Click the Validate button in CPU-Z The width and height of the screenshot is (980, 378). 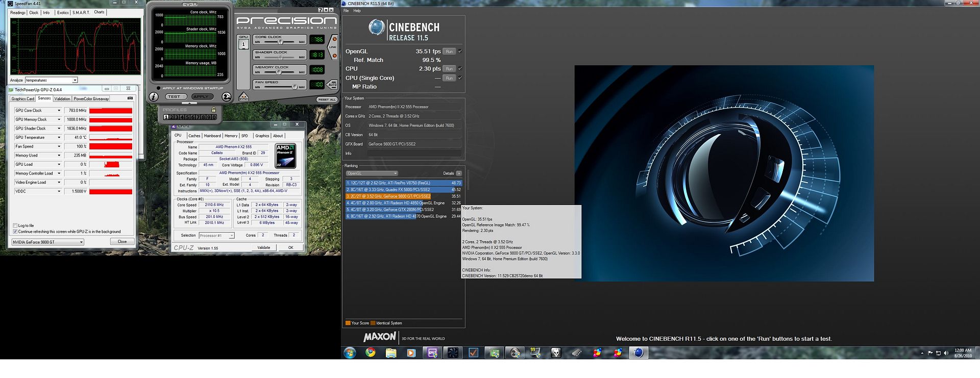tap(264, 247)
